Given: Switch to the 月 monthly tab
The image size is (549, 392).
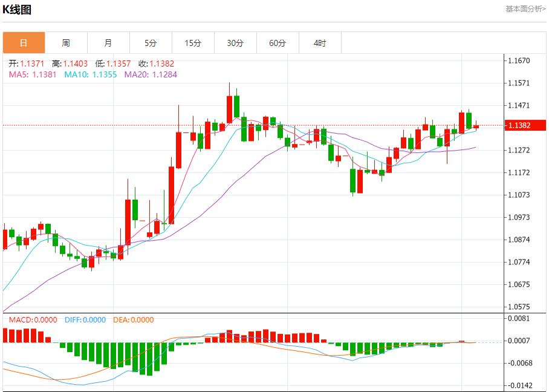Looking at the screenshot, I should 108,43.
